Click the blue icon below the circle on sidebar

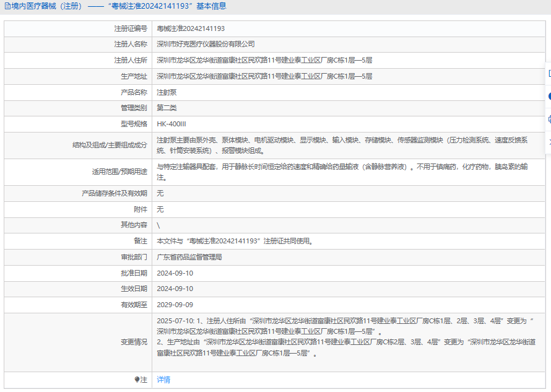549,119
